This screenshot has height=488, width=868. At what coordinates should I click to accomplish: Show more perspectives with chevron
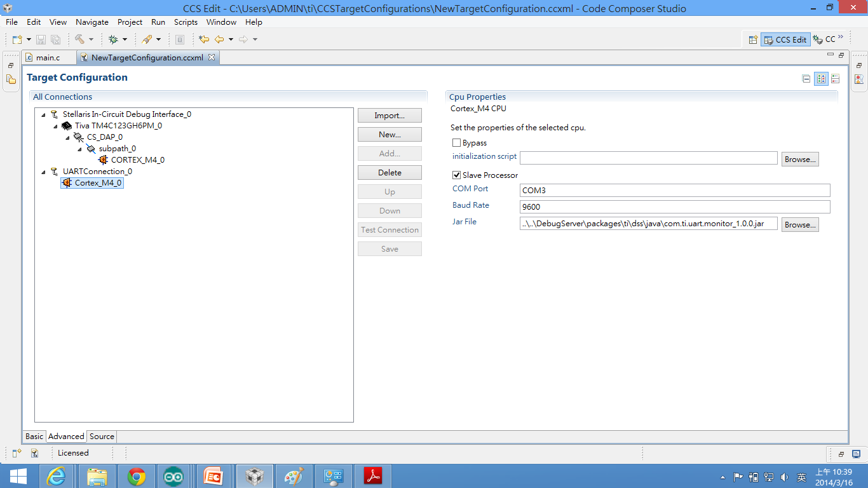(841, 37)
